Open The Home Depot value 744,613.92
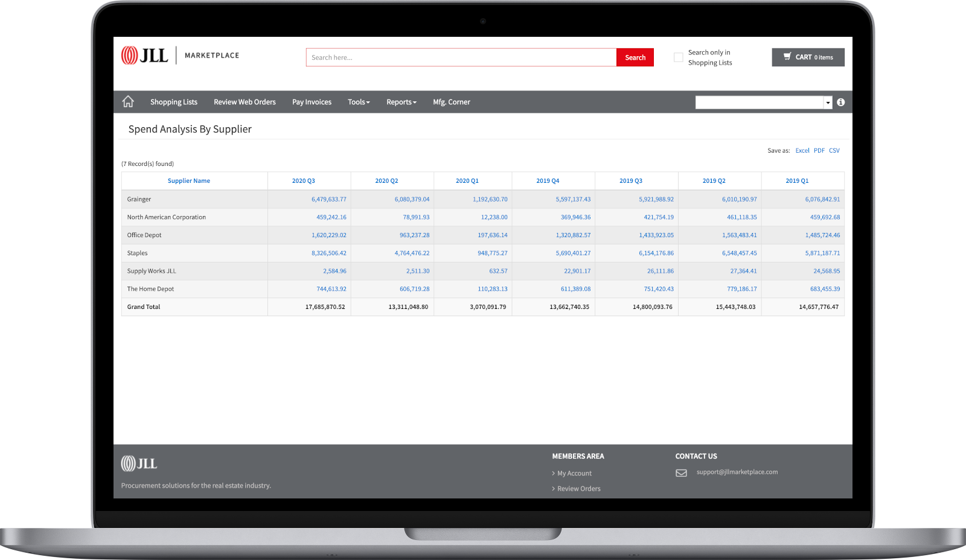This screenshot has width=966, height=560. pyautogui.click(x=331, y=289)
